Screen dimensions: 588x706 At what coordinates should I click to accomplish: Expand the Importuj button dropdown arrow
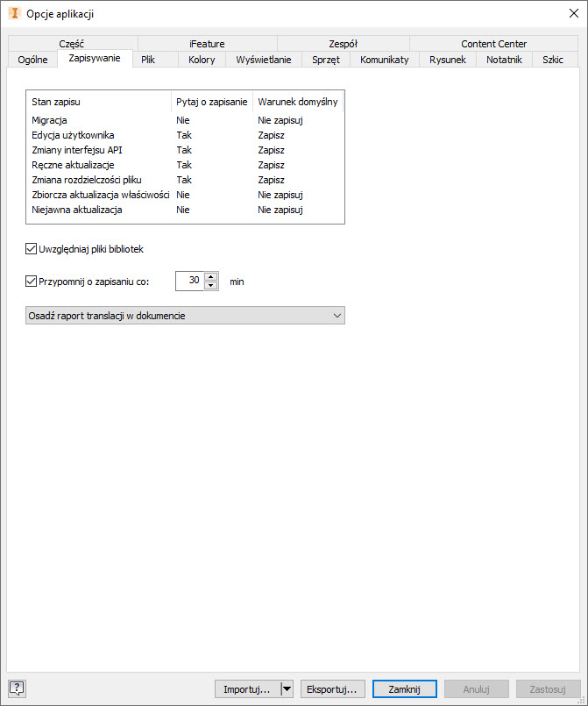(287, 689)
